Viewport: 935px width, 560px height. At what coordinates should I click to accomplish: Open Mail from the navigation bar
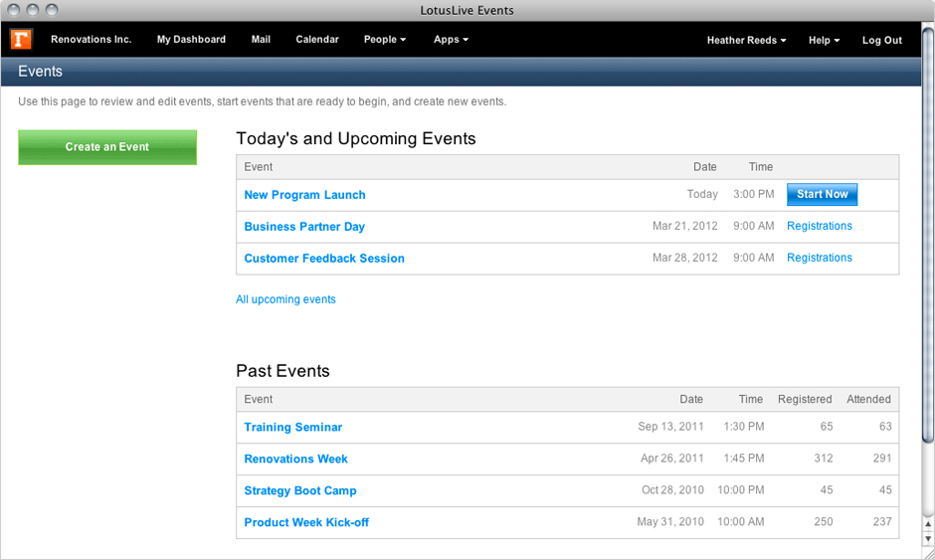point(261,40)
